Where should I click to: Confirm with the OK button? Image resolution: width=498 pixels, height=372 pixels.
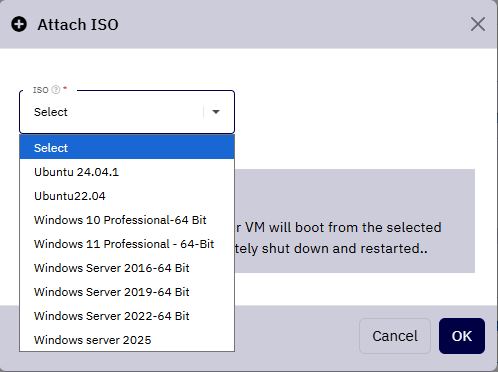pos(462,336)
